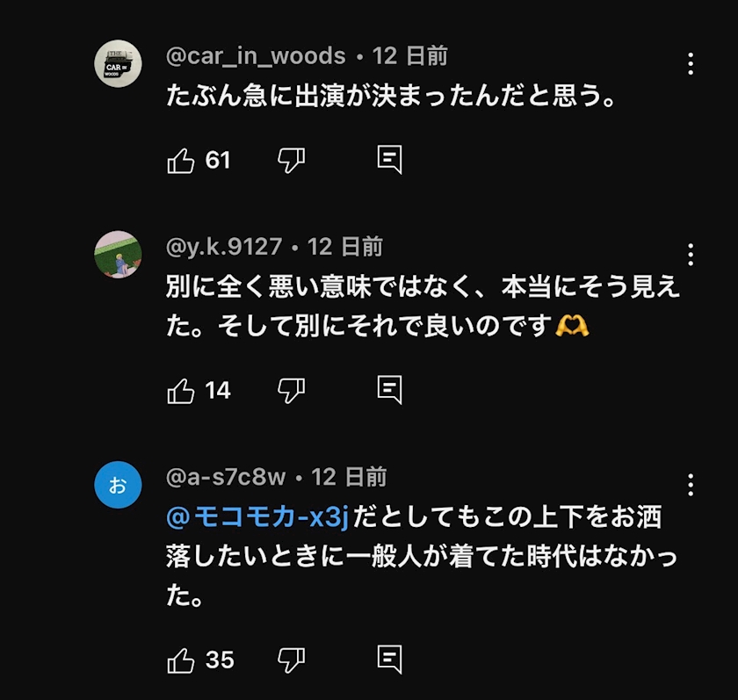Screen dimensions: 738x700
Task: Click the blue お profile avatar
Action: (118, 484)
